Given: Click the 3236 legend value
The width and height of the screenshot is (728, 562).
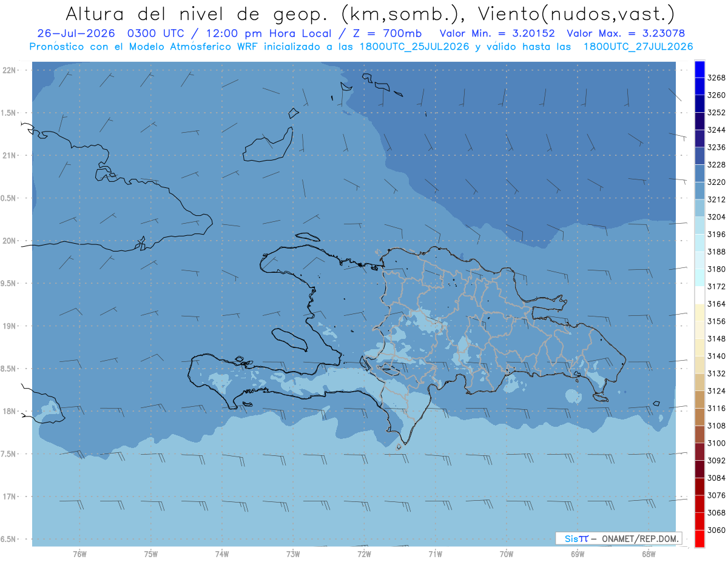Looking at the screenshot, I should 716,147.
